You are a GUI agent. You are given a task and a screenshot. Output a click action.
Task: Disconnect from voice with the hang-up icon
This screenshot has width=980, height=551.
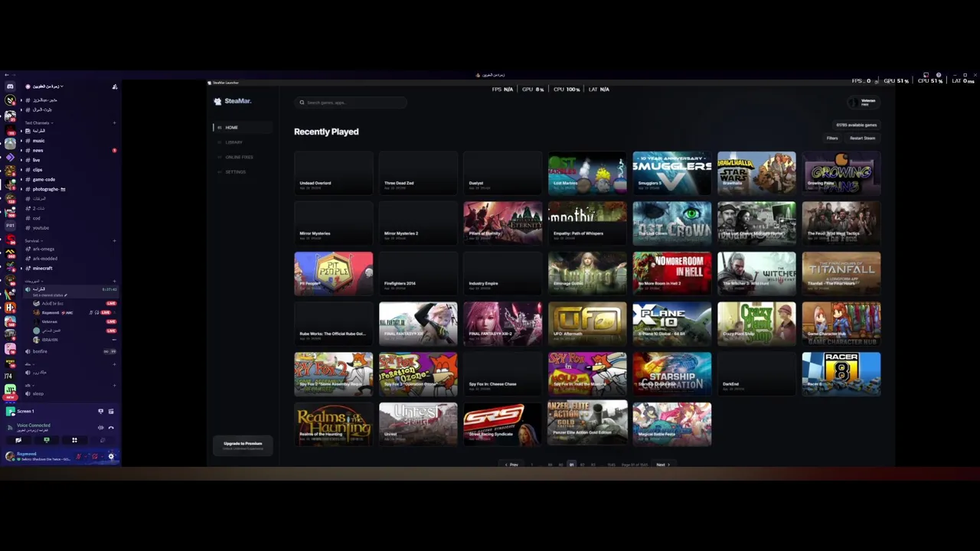click(x=111, y=428)
